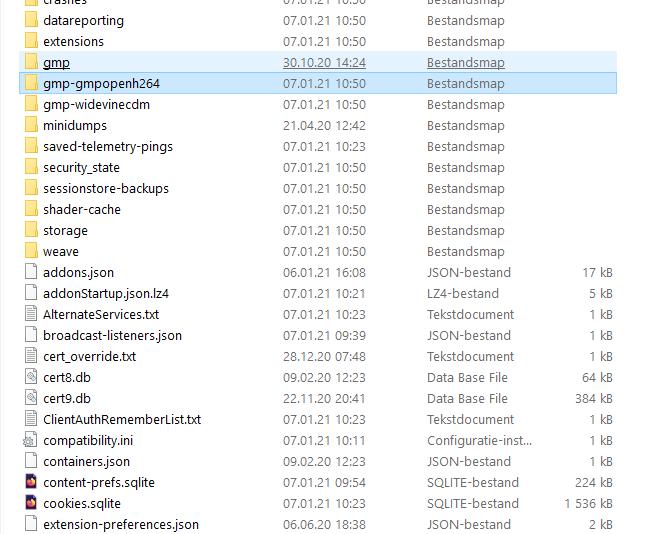Click the cert9.db database icon
Image resolution: width=663 pixels, height=534 pixels.
(x=31, y=398)
